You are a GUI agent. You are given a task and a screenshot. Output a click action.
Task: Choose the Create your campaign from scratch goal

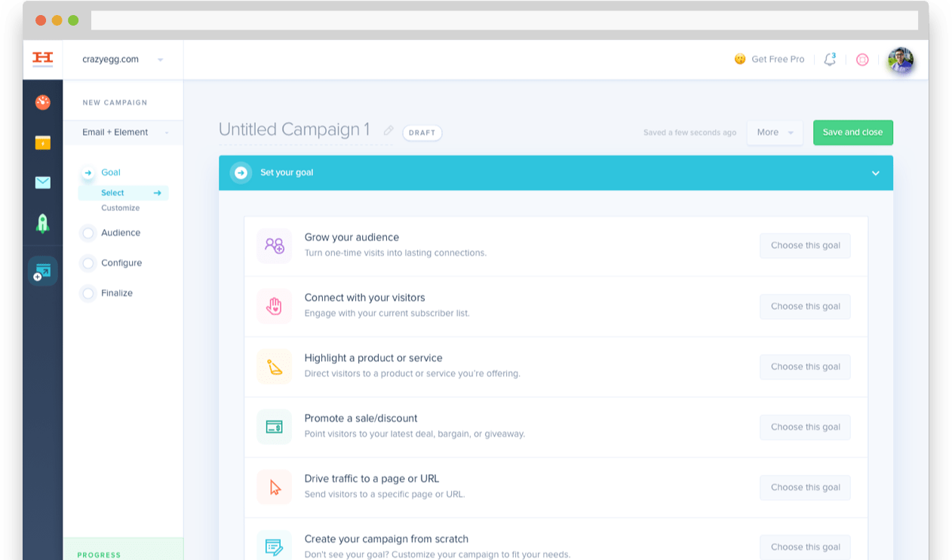point(805,547)
